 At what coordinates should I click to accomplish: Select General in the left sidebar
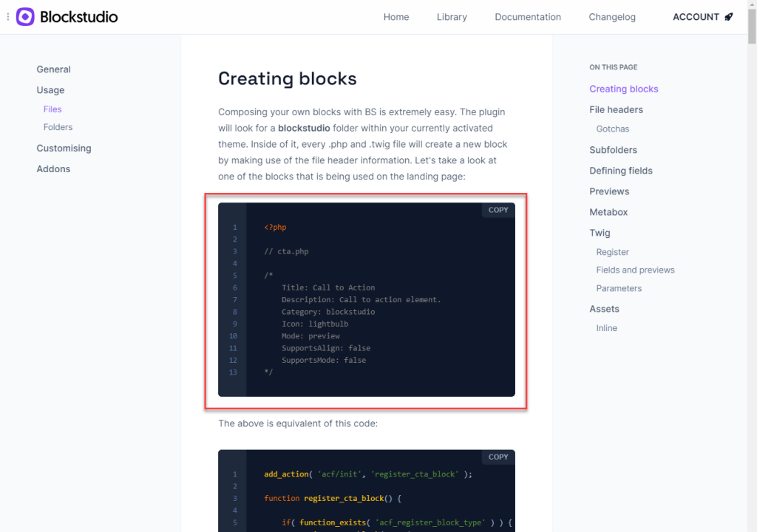tap(53, 69)
